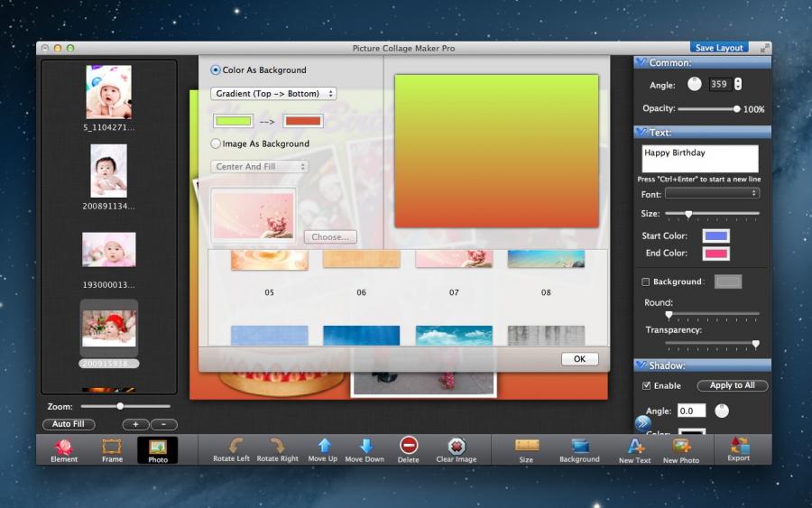Click the Angle 359 stepper arrows
812x508 pixels.
[738, 84]
